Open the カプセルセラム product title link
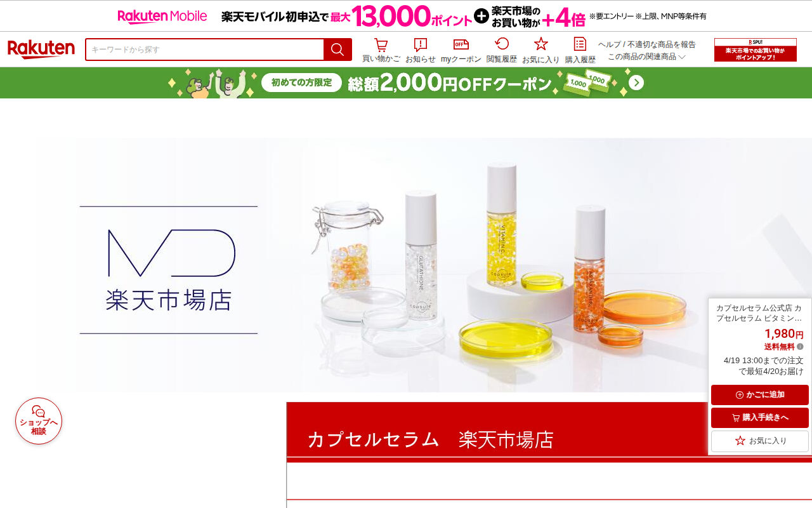 point(759,313)
